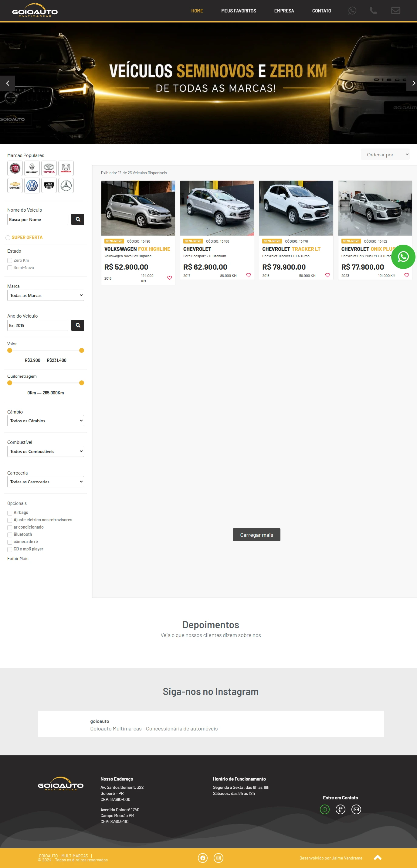
Task: Check the Semi-Novo state filter
Action: [x=10, y=268]
